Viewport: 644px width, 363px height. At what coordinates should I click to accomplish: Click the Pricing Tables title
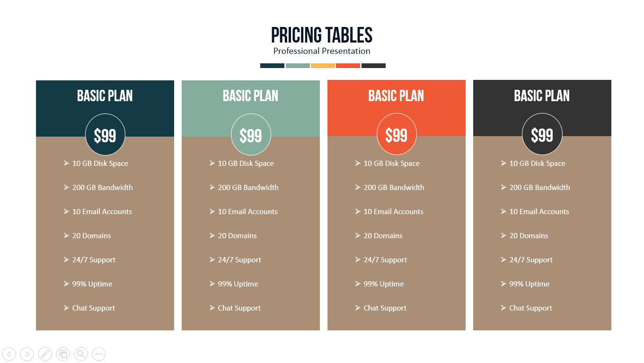pos(322,35)
